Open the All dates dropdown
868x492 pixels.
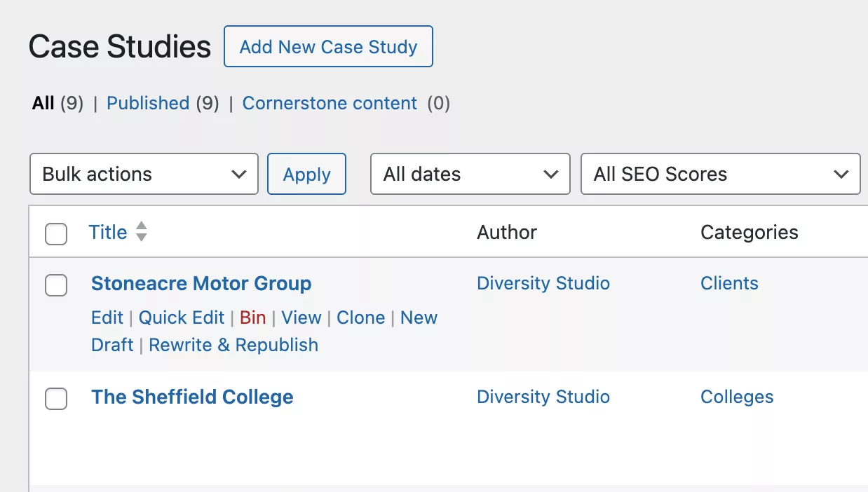[470, 174]
